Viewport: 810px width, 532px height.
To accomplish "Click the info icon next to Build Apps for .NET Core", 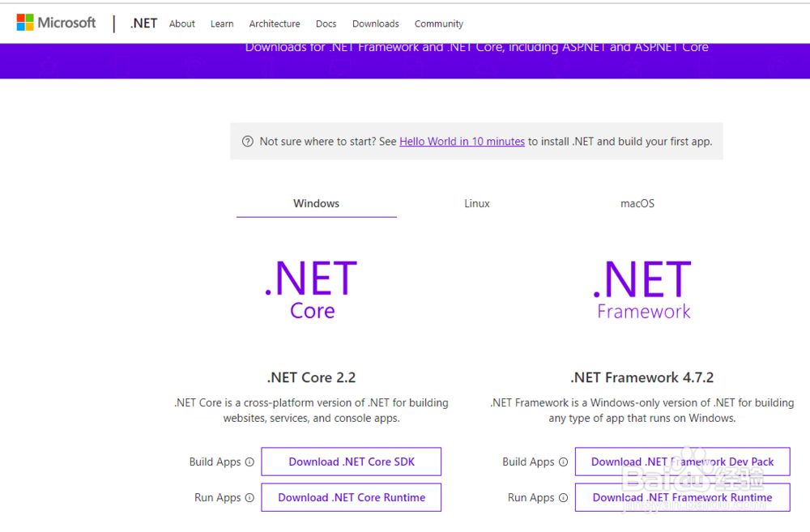I will pyautogui.click(x=249, y=462).
